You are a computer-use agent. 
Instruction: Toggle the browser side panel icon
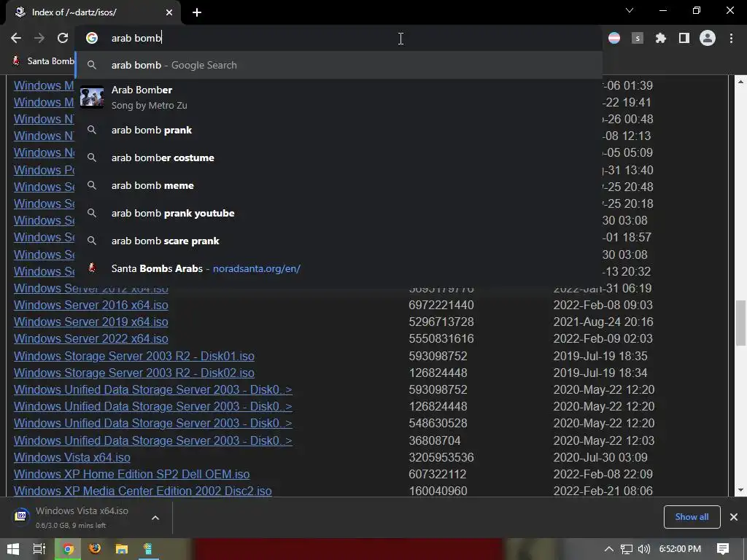click(x=684, y=38)
